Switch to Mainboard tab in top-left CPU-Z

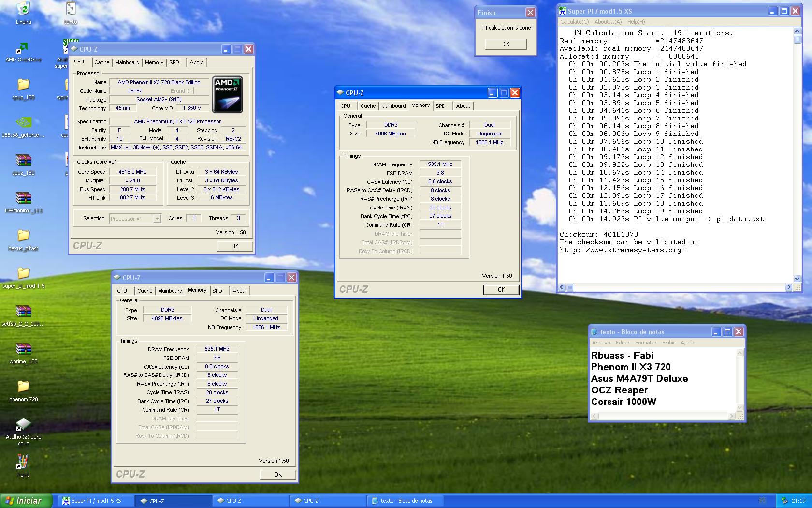[x=127, y=62]
